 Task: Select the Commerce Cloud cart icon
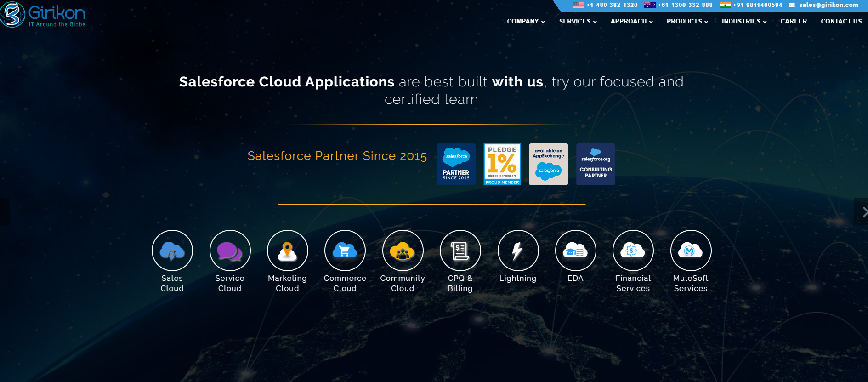click(x=345, y=251)
